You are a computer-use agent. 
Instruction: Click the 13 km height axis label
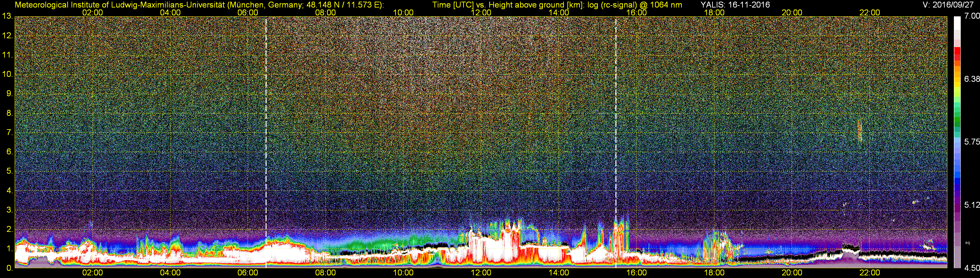tap(7, 16)
